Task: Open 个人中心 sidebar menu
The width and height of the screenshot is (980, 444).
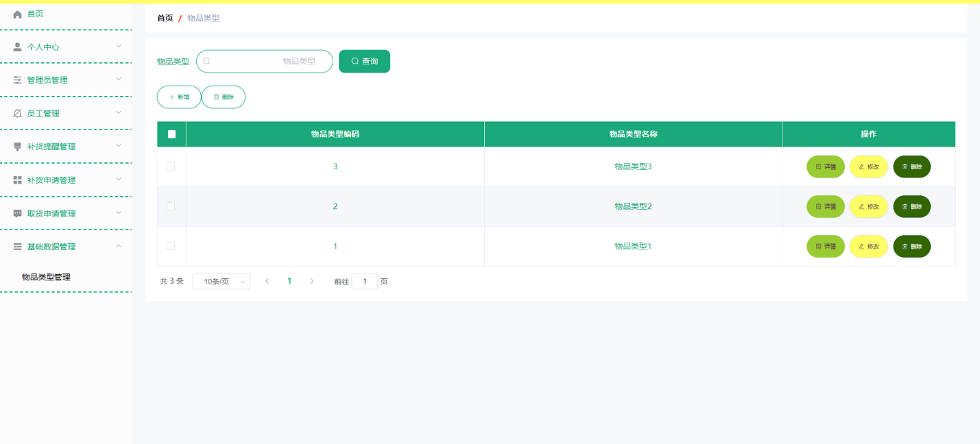Action: point(66,47)
